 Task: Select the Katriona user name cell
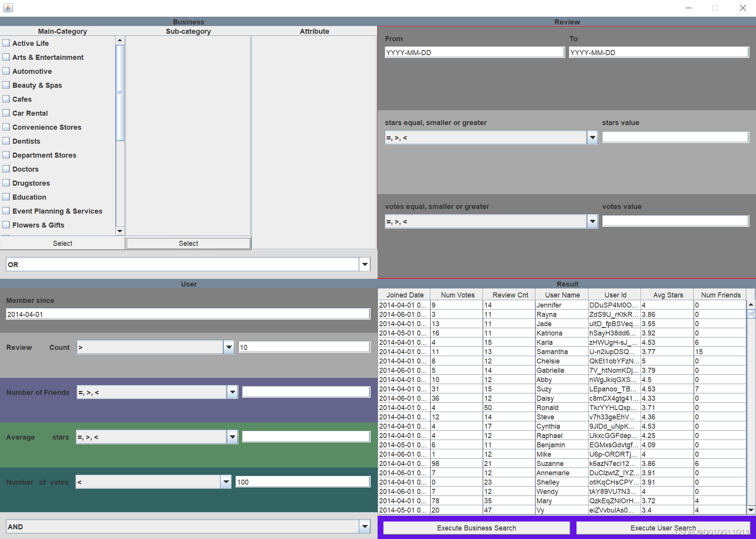click(x=562, y=333)
